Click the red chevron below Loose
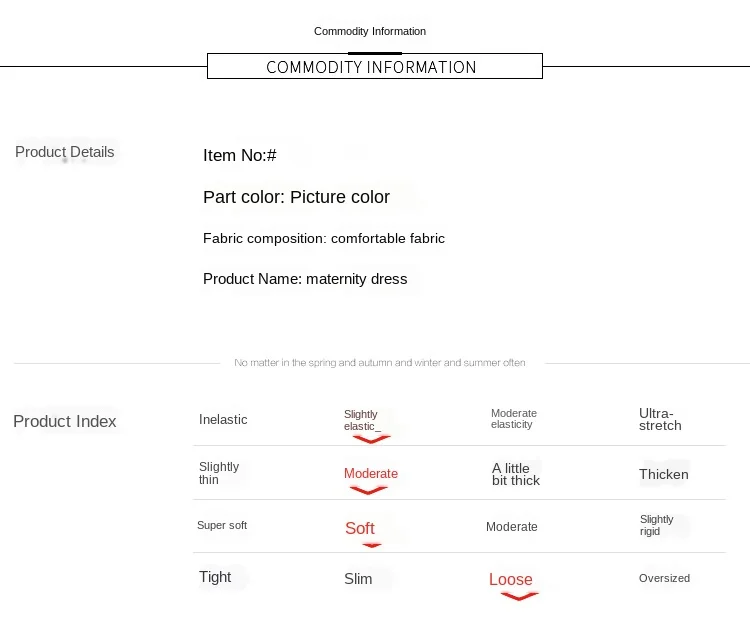 (x=519, y=596)
